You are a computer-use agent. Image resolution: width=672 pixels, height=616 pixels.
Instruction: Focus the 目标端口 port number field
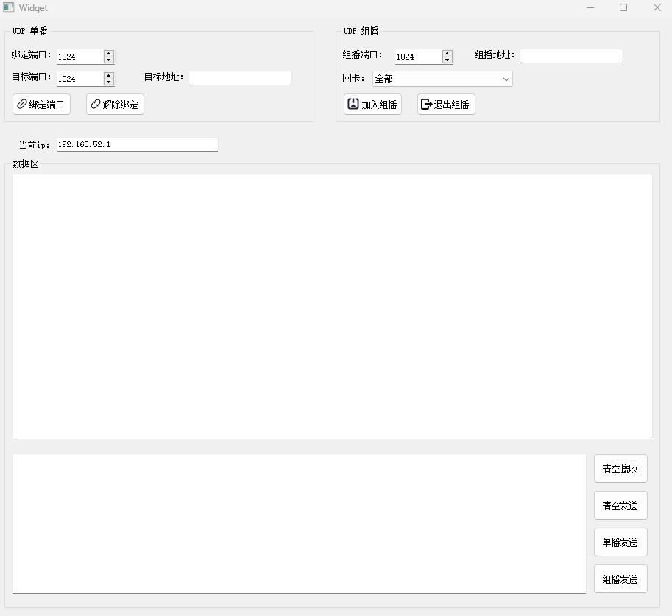pos(80,79)
